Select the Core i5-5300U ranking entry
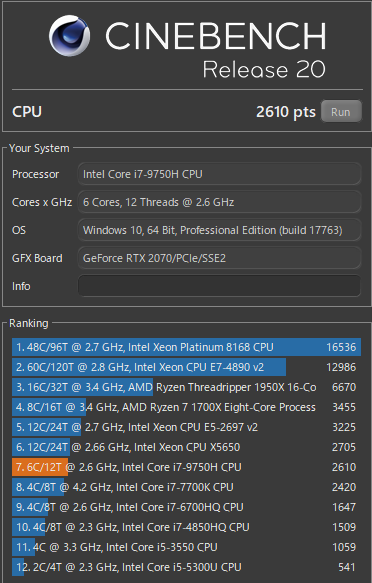This screenshot has height=583, width=372. pos(186,567)
